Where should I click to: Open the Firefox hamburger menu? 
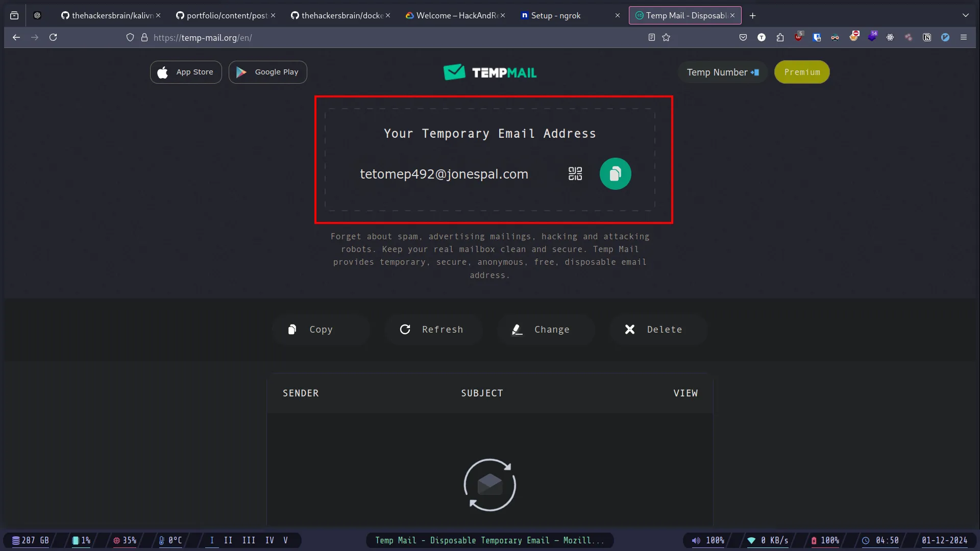[x=964, y=37]
